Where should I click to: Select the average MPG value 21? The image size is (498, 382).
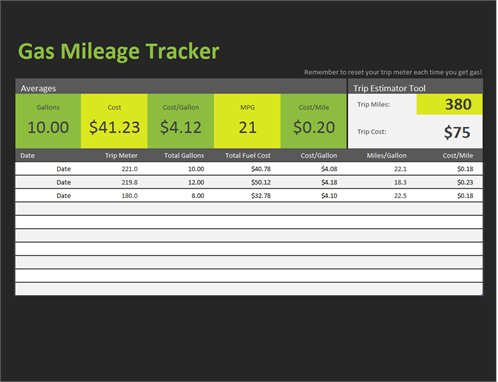click(x=247, y=127)
